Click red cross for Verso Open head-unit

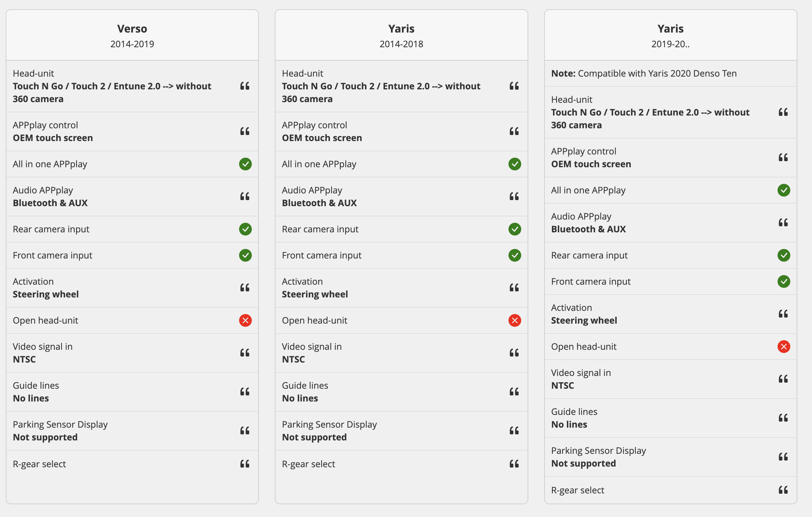245,320
